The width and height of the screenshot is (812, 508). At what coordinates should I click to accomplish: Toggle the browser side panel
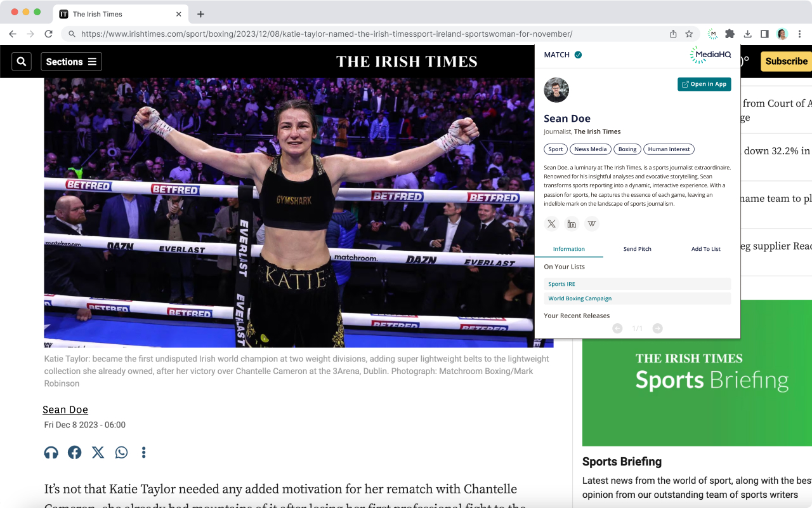tap(764, 34)
